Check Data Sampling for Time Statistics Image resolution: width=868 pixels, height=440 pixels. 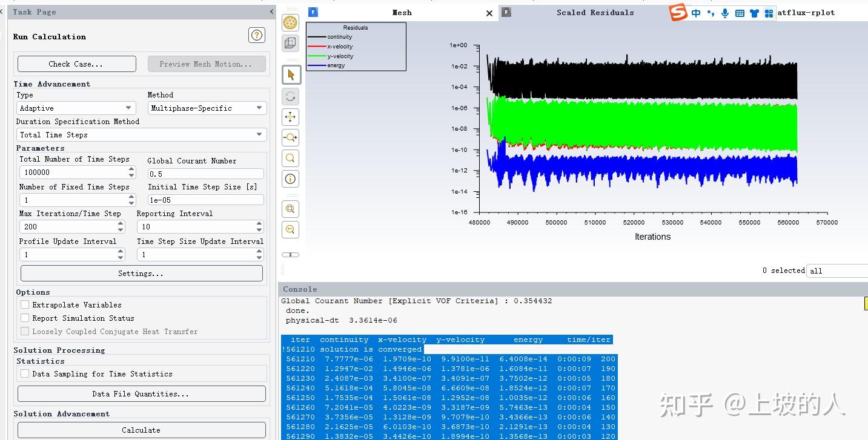coord(25,374)
